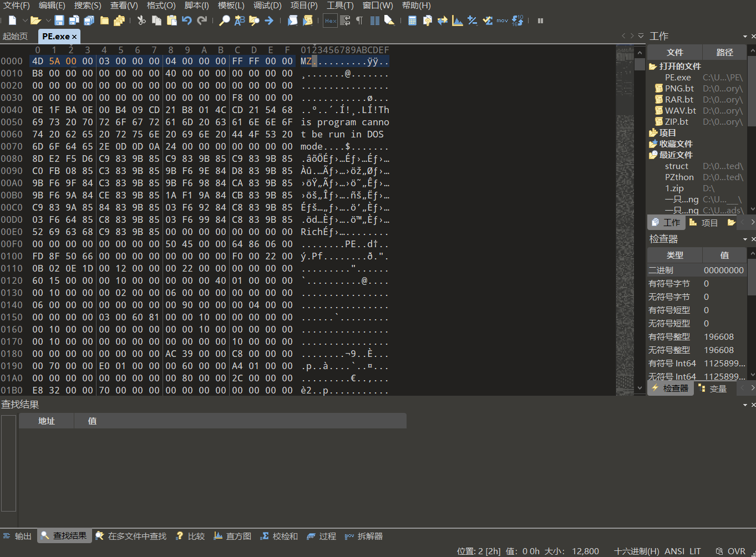Click the Operations plus-minus toolbar icon

(472, 21)
